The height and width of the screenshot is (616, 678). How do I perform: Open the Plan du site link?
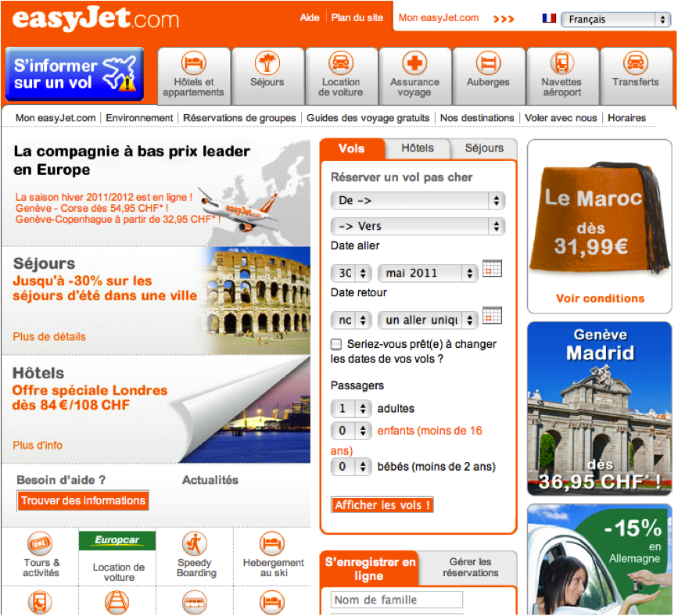357,18
